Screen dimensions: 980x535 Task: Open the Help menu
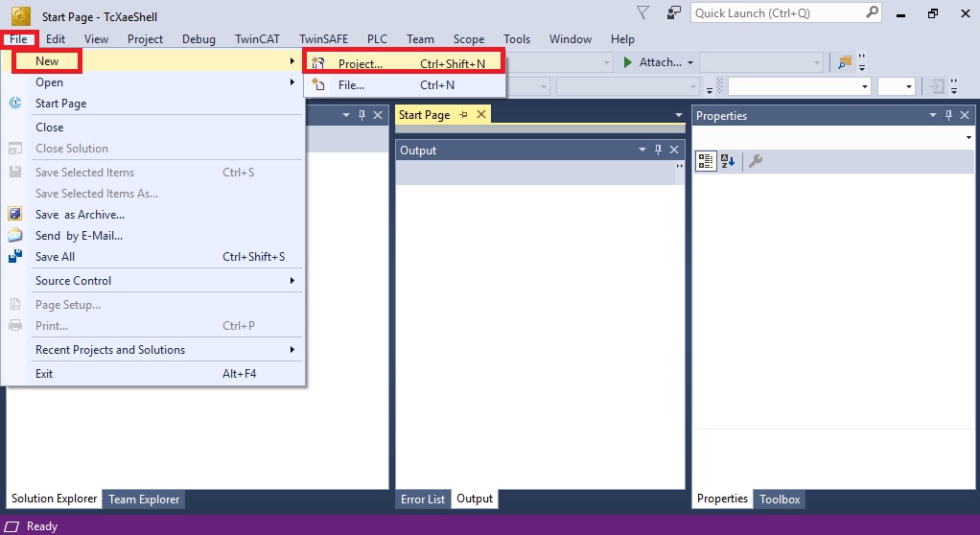click(622, 38)
